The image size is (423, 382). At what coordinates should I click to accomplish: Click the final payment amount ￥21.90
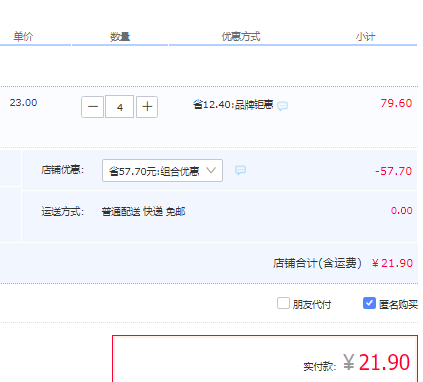(377, 362)
